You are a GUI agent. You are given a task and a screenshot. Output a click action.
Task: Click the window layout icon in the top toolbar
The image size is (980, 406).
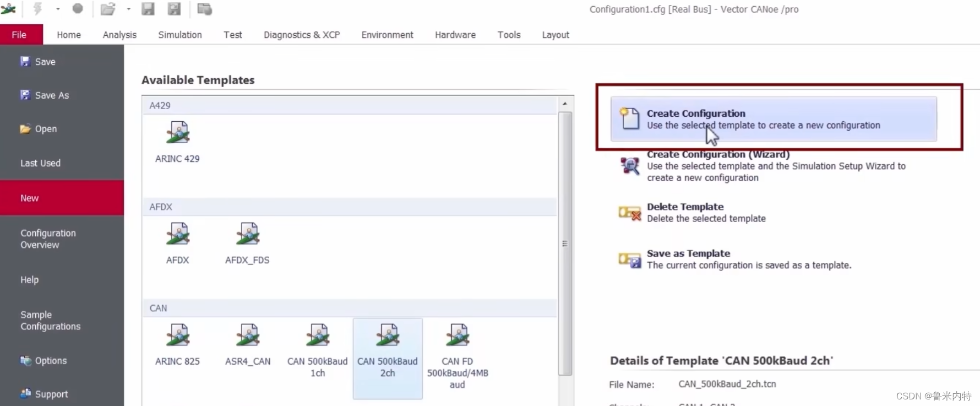click(205, 9)
